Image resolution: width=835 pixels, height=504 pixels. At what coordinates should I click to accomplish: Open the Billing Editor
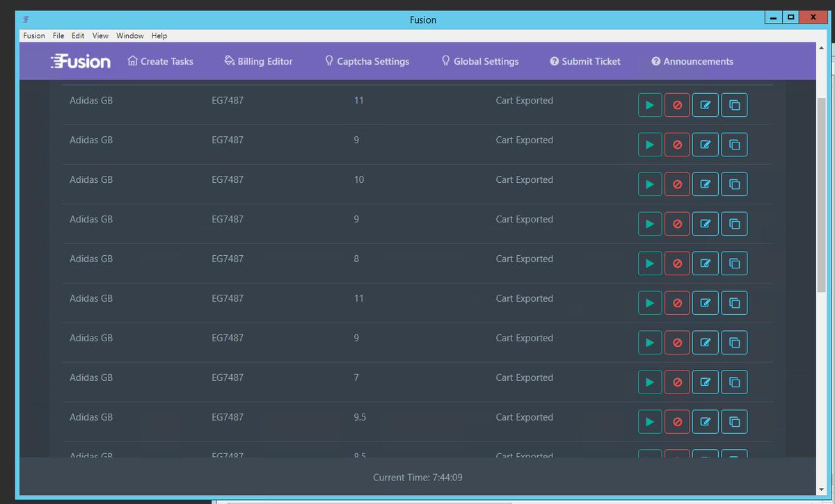[x=258, y=61]
